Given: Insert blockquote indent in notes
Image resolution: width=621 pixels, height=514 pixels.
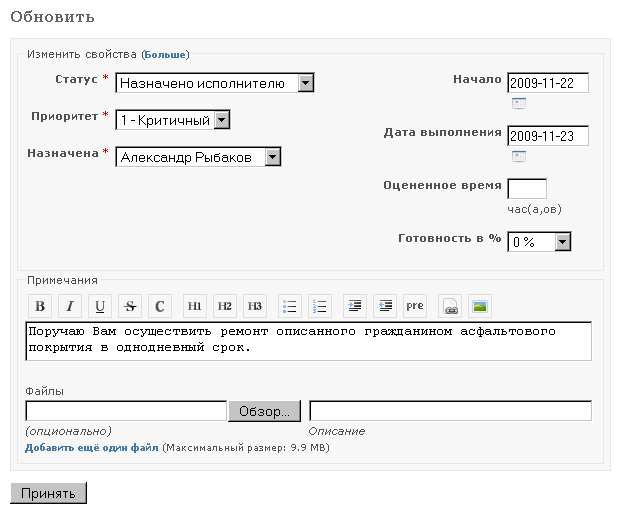Looking at the screenshot, I should (355, 306).
